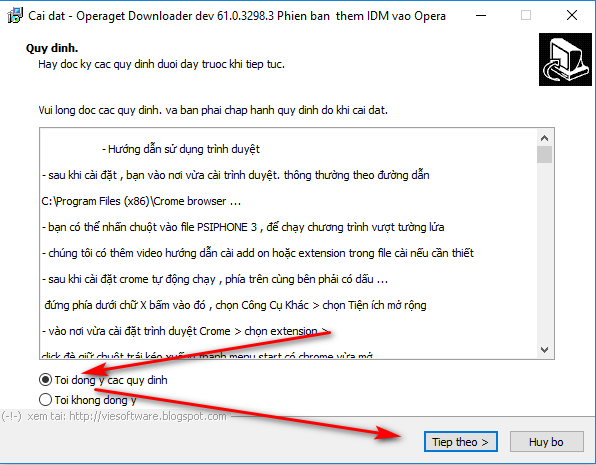
Task: Click the computer setup image at top right
Action: coord(565,59)
